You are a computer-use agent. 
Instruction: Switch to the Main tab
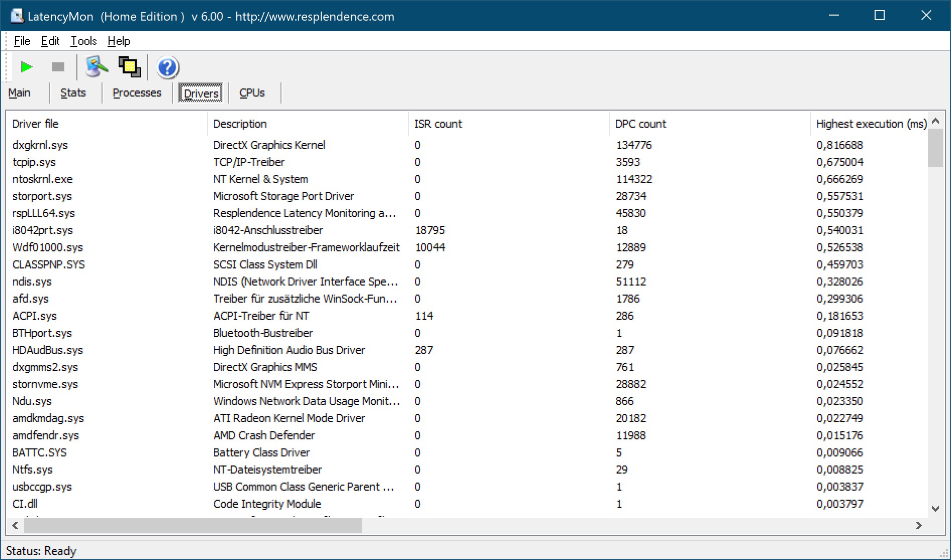[20, 93]
